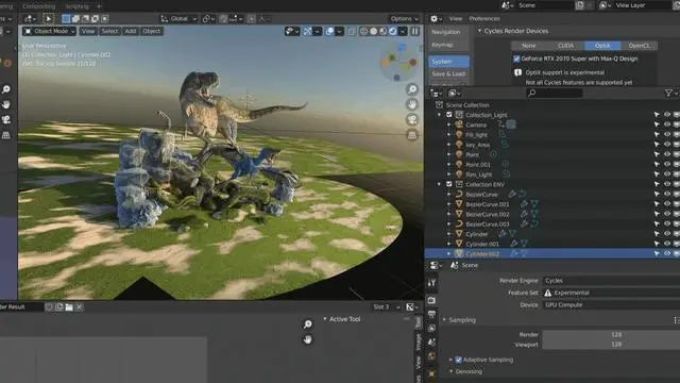Select the None render device option

click(529, 46)
